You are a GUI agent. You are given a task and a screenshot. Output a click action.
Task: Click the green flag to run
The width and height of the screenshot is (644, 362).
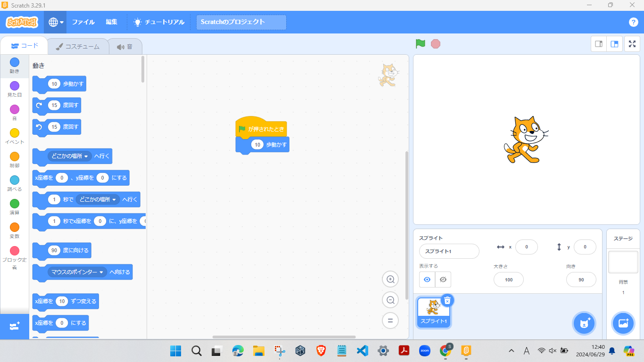click(x=421, y=44)
